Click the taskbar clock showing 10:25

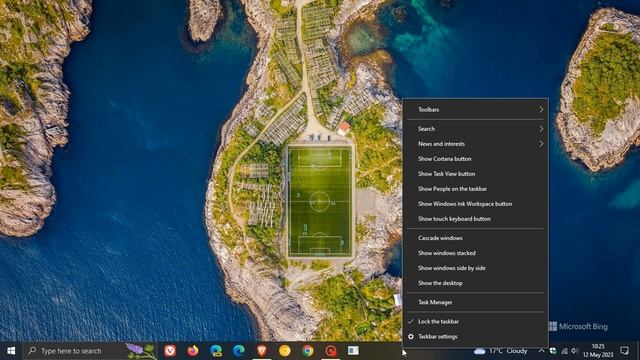tap(598, 347)
